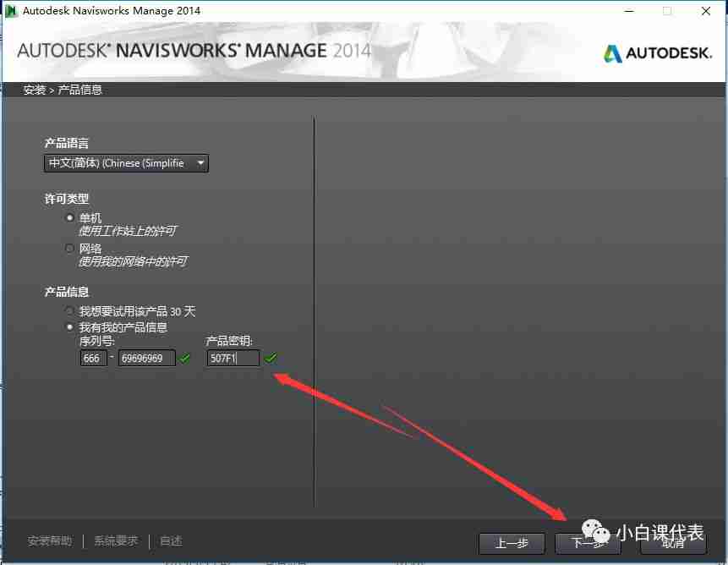Open the 自述 link

click(170, 540)
